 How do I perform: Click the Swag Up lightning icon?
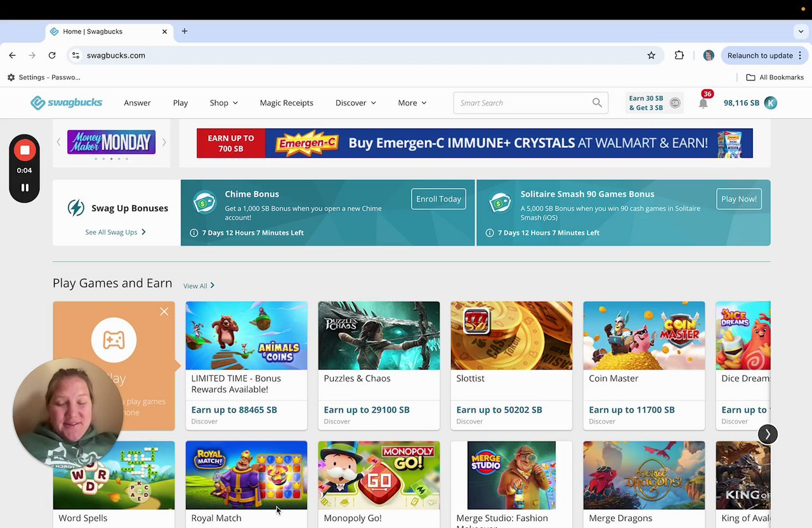coord(76,208)
